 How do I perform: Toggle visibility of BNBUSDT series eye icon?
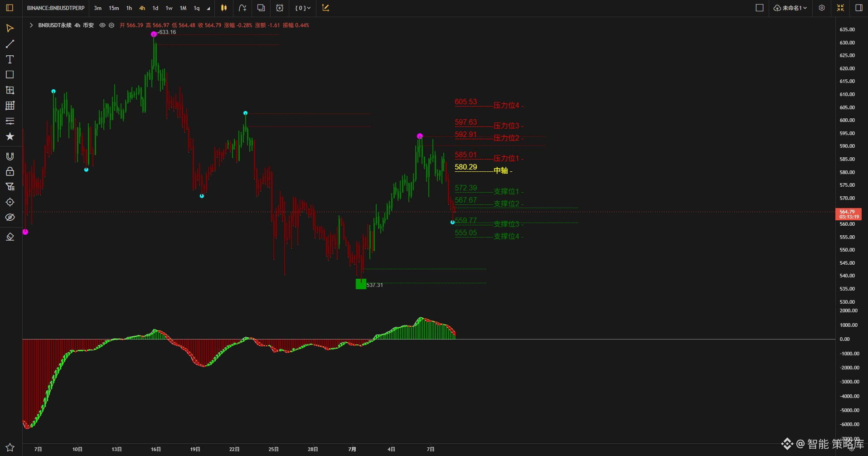point(102,25)
